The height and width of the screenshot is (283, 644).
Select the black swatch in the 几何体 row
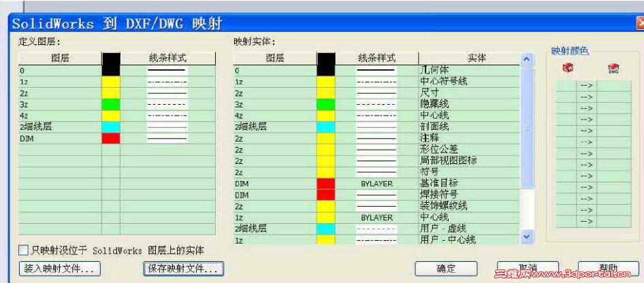326,71
